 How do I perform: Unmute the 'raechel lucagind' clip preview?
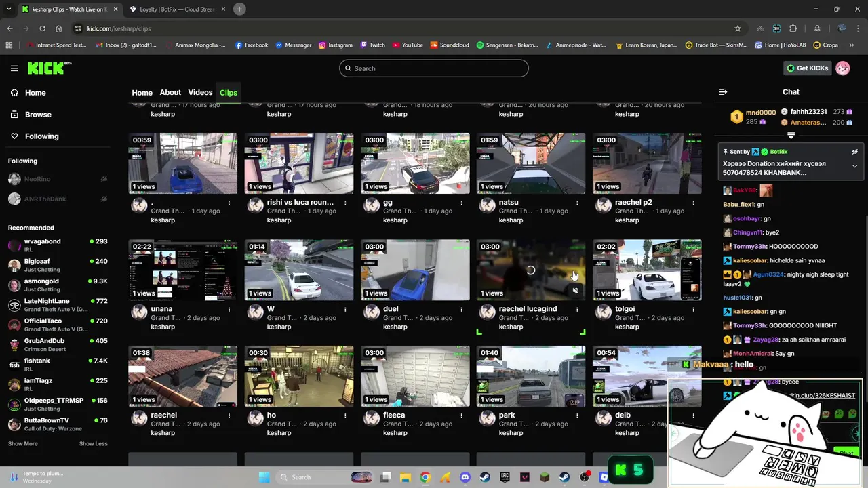pyautogui.click(x=575, y=291)
